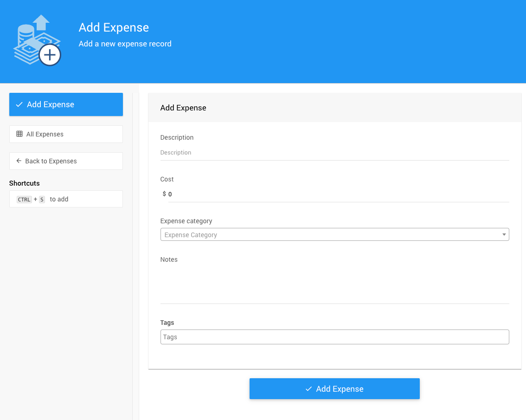Viewport: 526px width, 420px height.
Task: Click the back arrow icon in sidebar
Action: coord(19,161)
